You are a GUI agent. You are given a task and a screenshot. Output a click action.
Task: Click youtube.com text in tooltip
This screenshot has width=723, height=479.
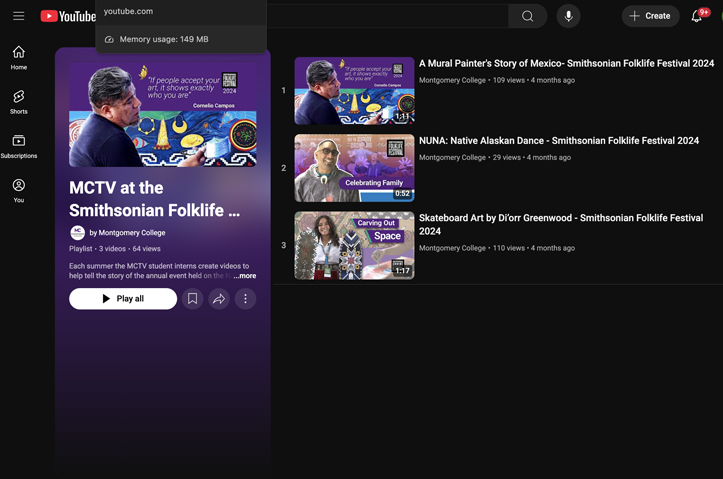tap(128, 11)
